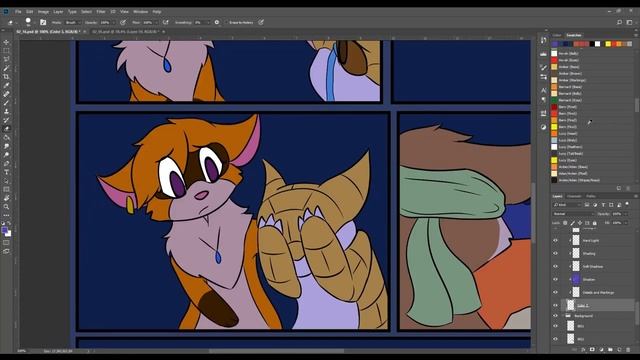Collapse the Background group
The width and height of the screenshot is (640, 360).
[x=563, y=316]
